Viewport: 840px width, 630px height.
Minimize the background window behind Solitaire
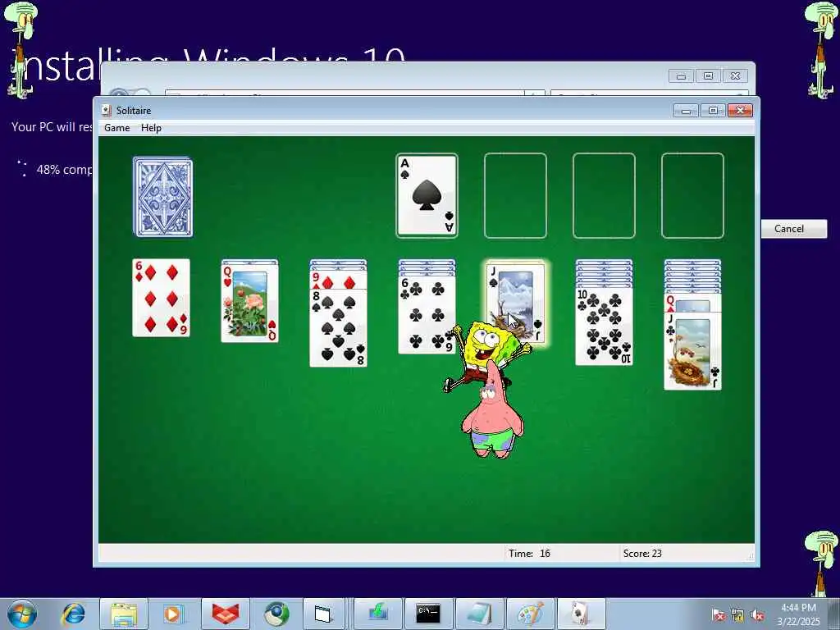pyautogui.click(x=681, y=76)
